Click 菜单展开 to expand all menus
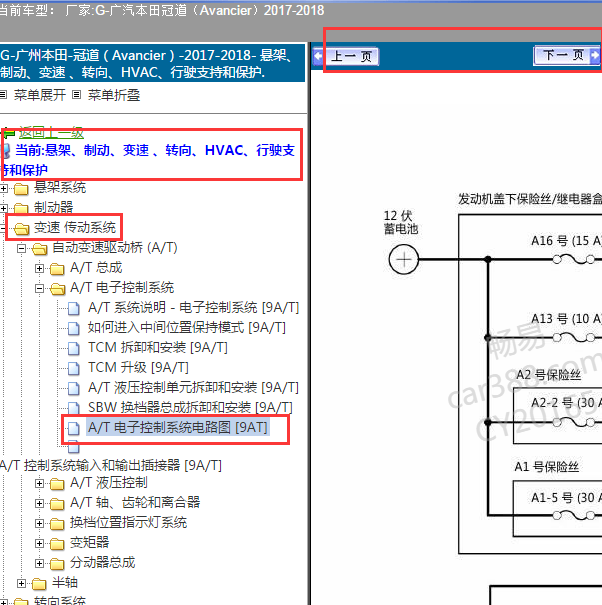Viewport: 602px width, 605px height. click(x=40, y=95)
